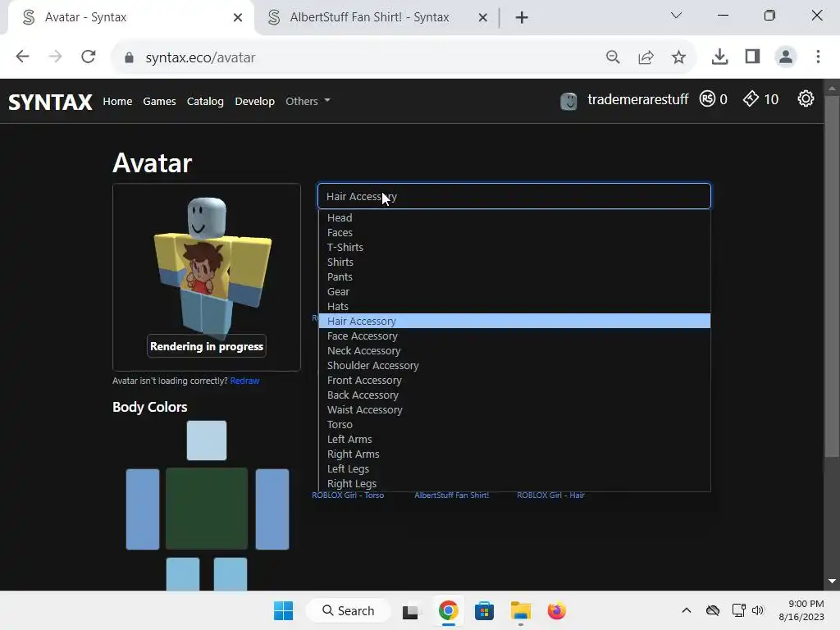Share this page icon
This screenshot has height=630, width=840.
point(646,57)
